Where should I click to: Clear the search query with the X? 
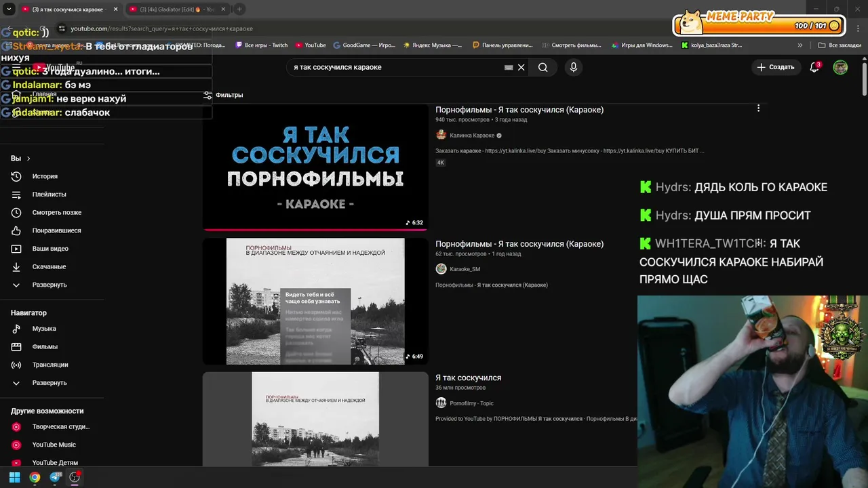(x=521, y=67)
